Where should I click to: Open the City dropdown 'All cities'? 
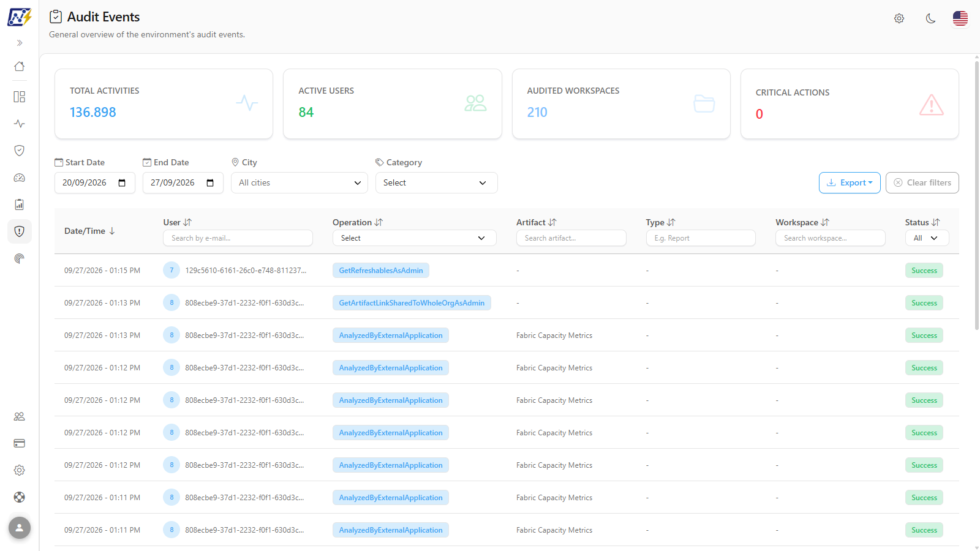[x=300, y=182]
